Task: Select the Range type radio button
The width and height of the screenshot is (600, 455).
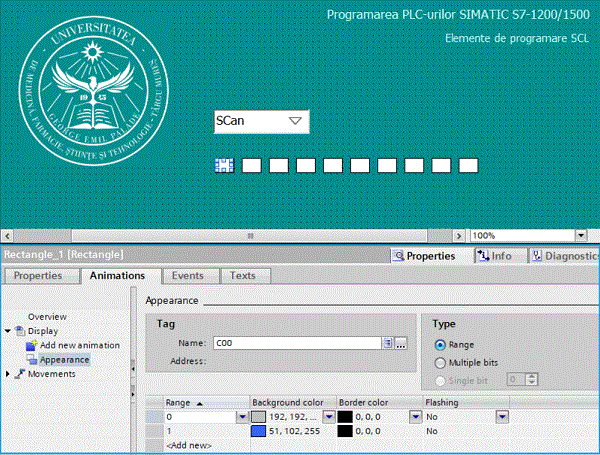Action: tap(441, 345)
